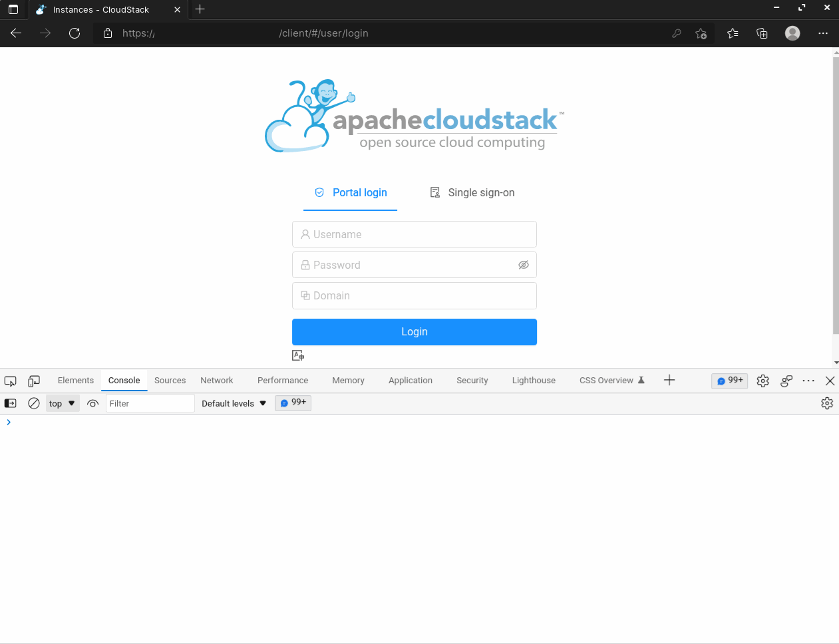This screenshot has width=839, height=644.
Task: Click the browser forward arrow
Action: coord(45,33)
